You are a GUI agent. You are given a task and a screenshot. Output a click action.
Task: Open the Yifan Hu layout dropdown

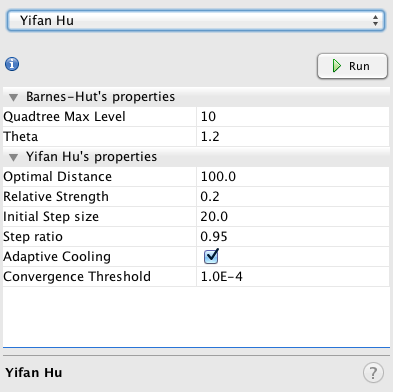pyautogui.click(x=196, y=21)
